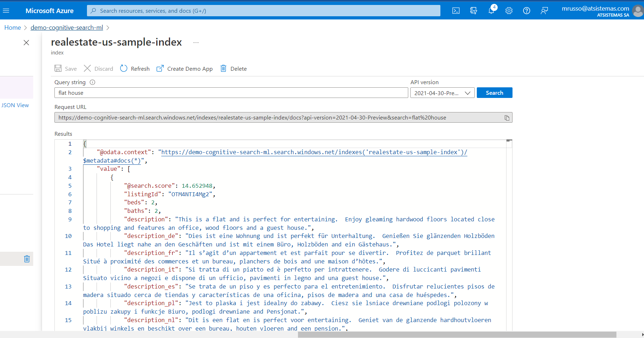
Task: Click the "beds" key in results
Action: pyautogui.click(x=134, y=202)
